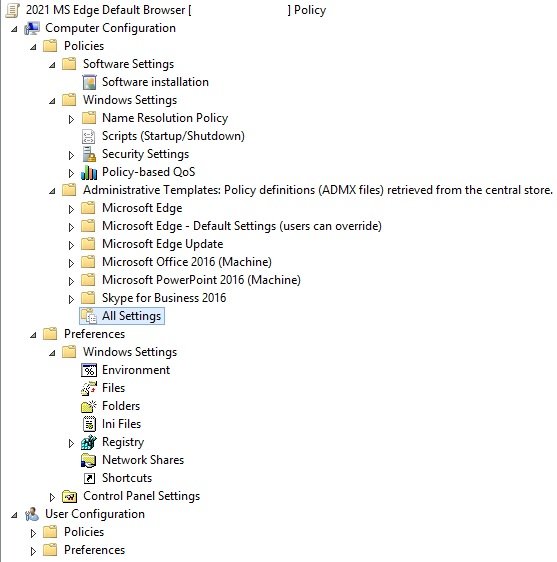Screen dimensions: 557x562
Task: Expand Microsoft Edge - Default Settings node
Action: 71,227
